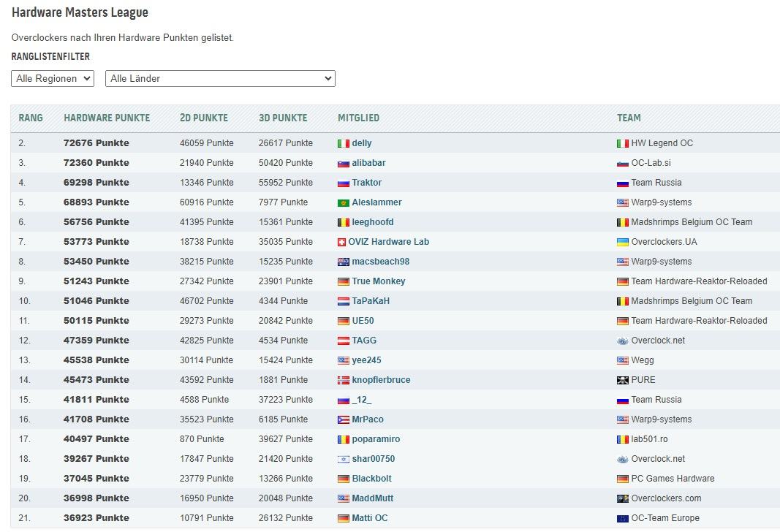Click the Slovenian flag beside alibabar
Screen dimensions: 780x532
click(x=344, y=164)
